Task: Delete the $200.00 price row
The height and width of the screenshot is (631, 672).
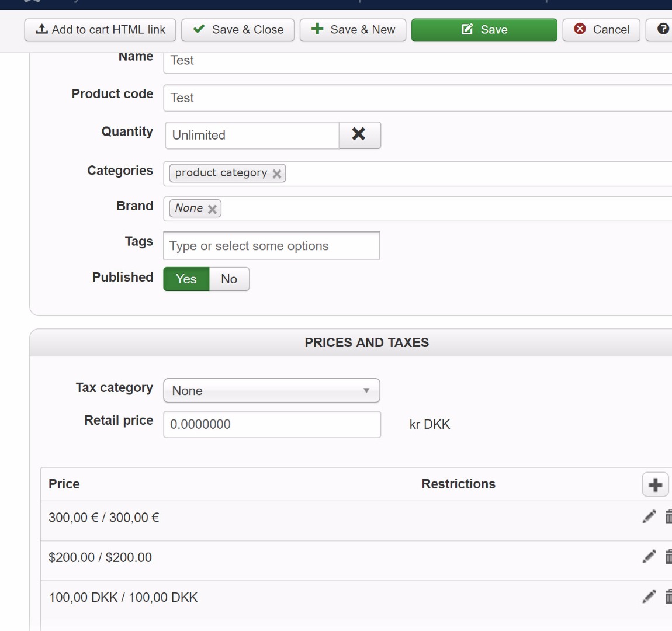Action: point(668,557)
